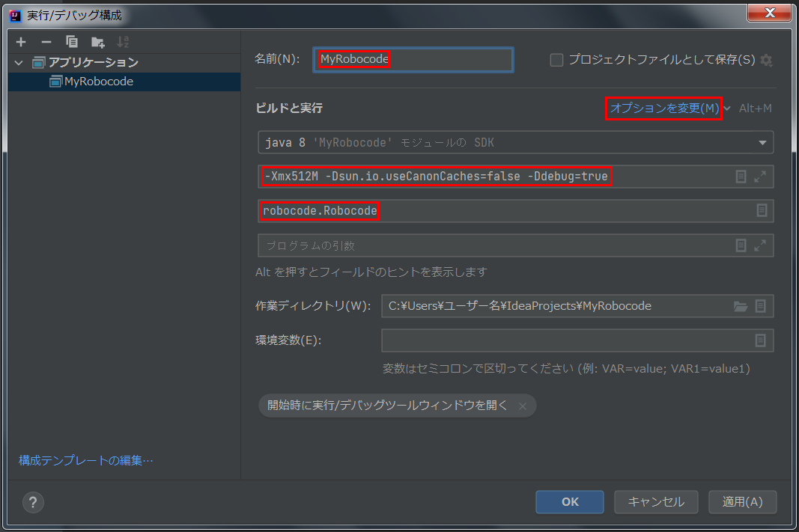Close the 実行/デバッグ構成 dialog window
Viewport: 799px width, 532px height.
point(770,13)
